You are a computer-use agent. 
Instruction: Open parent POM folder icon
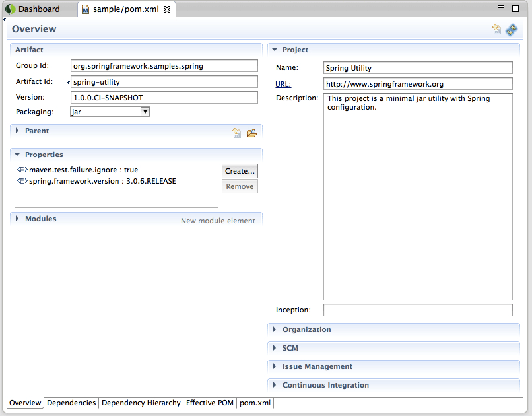pyautogui.click(x=251, y=133)
